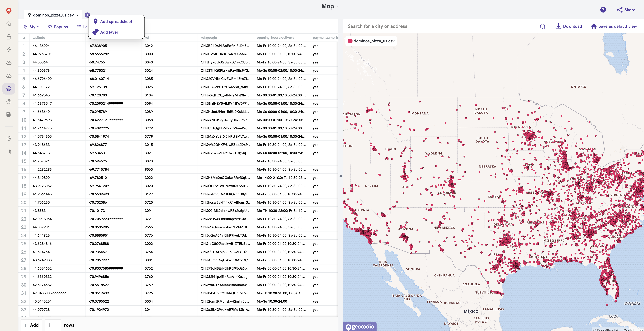
Task: Click the Geocodio logo in the sidebar
Action: tap(9, 11)
